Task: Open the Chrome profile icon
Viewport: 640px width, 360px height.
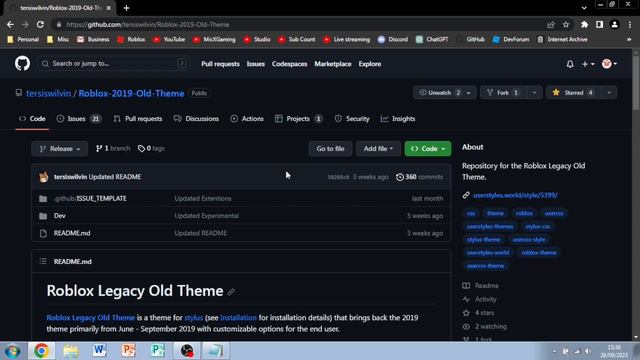Action: coord(614,24)
